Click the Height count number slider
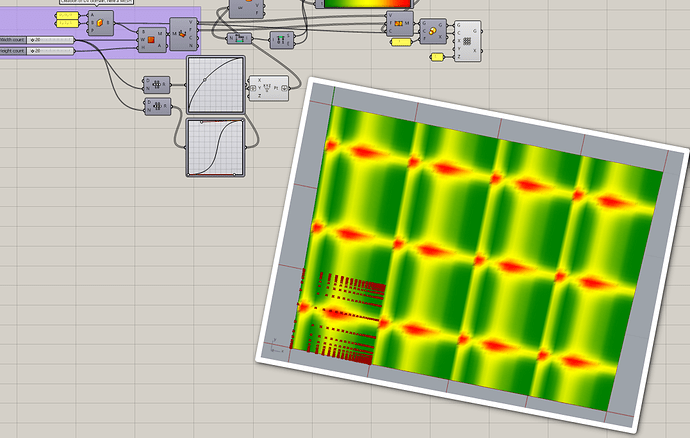This screenshot has height=438, width=690. (50, 51)
